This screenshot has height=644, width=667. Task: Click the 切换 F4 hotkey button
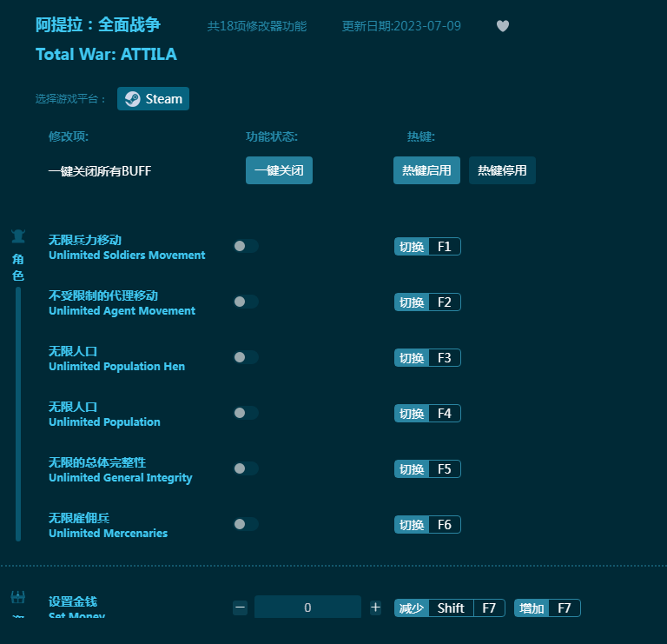tap(427, 414)
